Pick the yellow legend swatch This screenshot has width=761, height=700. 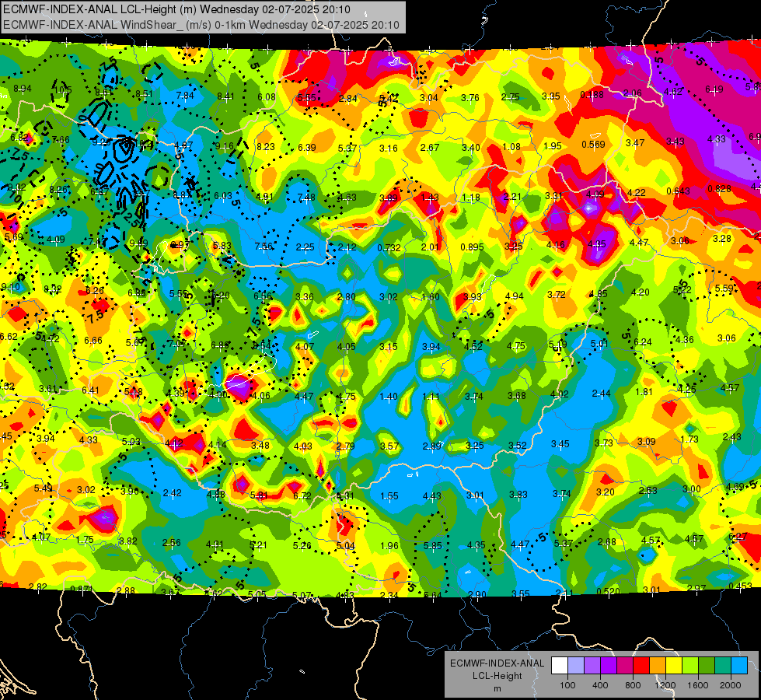pyautogui.click(x=674, y=666)
